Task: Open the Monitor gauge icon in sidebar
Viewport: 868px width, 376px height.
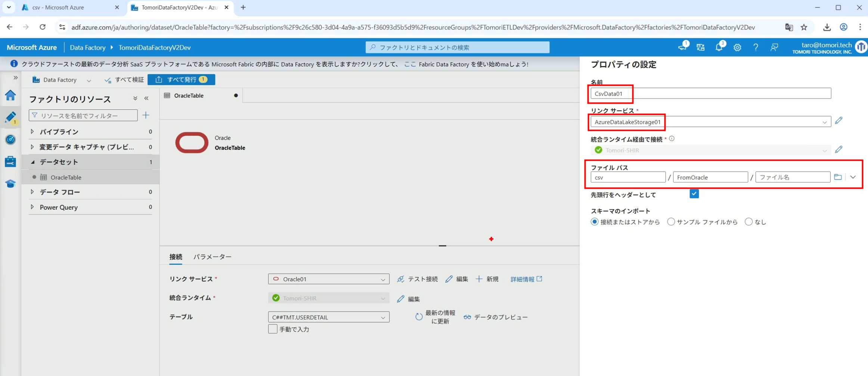Action: 10,140
